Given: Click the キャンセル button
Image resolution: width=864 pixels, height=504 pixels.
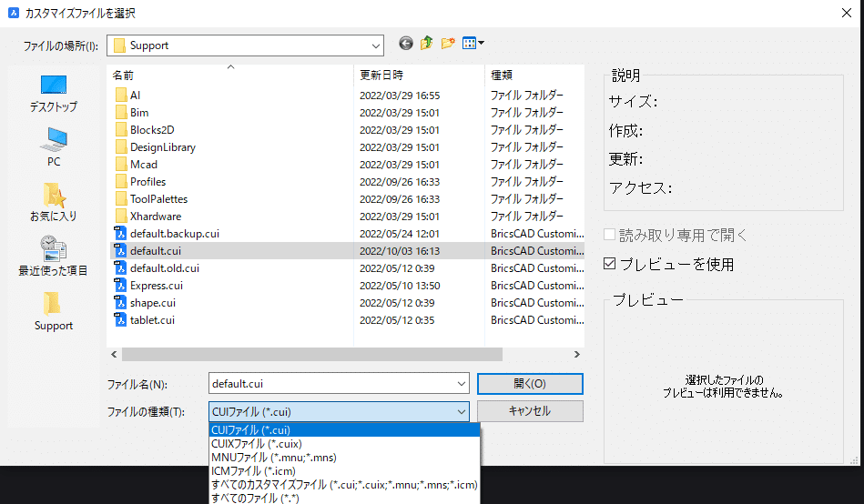Looking at the screenshot, I should (530, 411).
